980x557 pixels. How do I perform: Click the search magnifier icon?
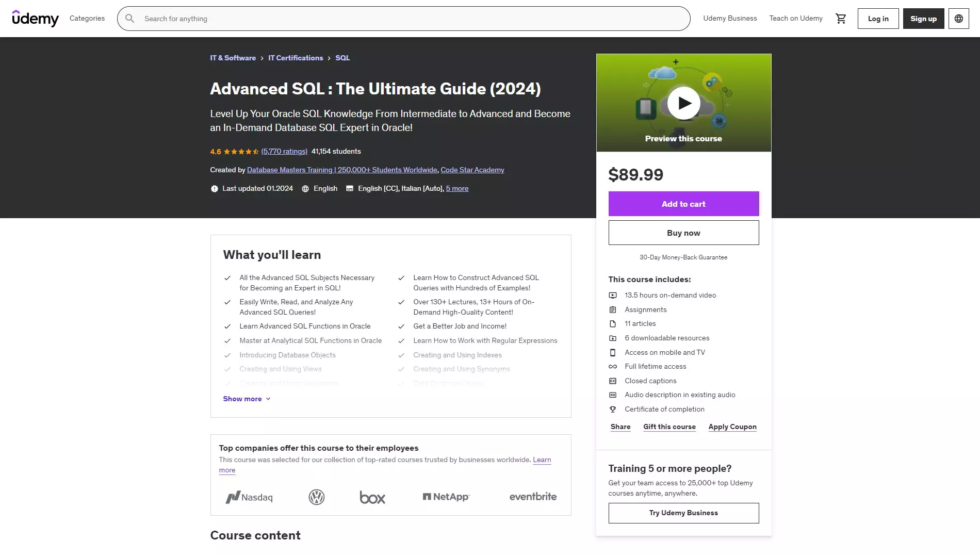tap(130, 19)
